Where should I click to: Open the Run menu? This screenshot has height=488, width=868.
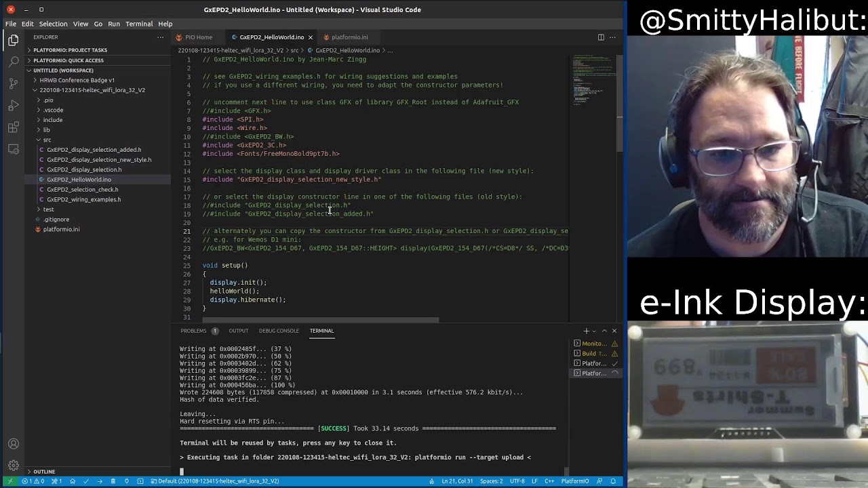click(114, 24)
